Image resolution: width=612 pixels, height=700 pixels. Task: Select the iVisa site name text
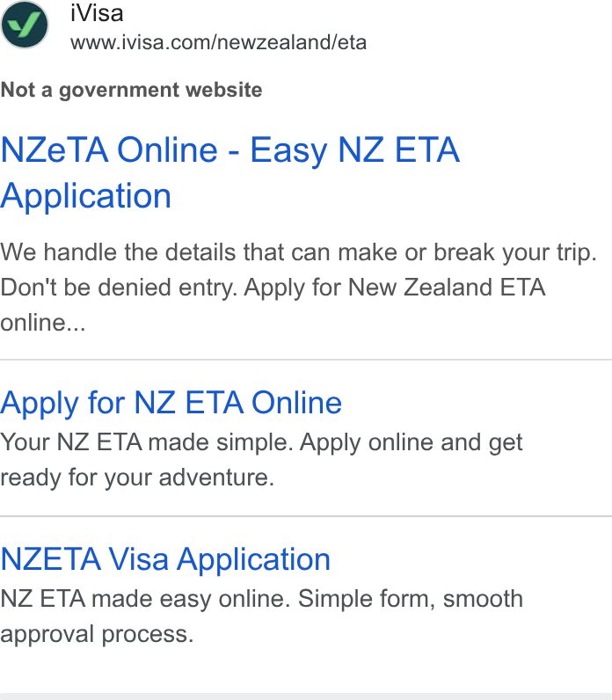point(97,13)
